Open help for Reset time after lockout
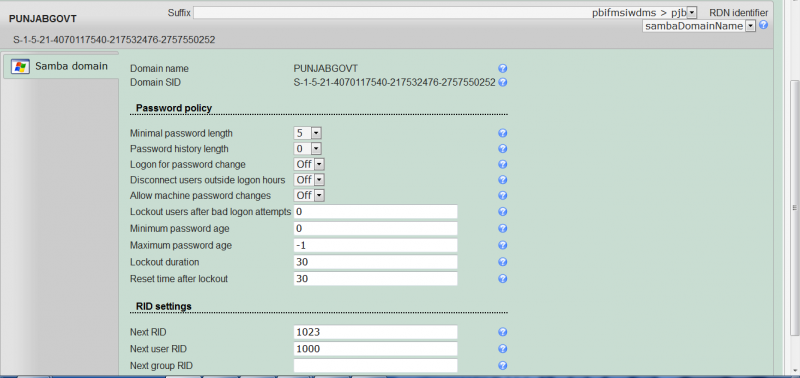Screen dimensions: 800x378 click(503, 279)
